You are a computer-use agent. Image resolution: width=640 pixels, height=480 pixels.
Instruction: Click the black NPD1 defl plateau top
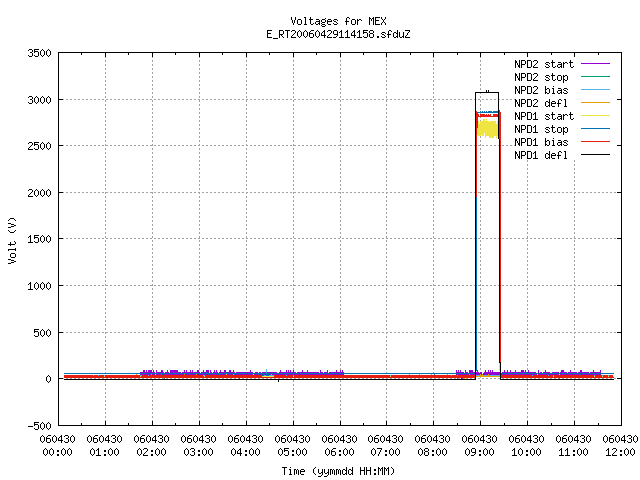[487, 93]
